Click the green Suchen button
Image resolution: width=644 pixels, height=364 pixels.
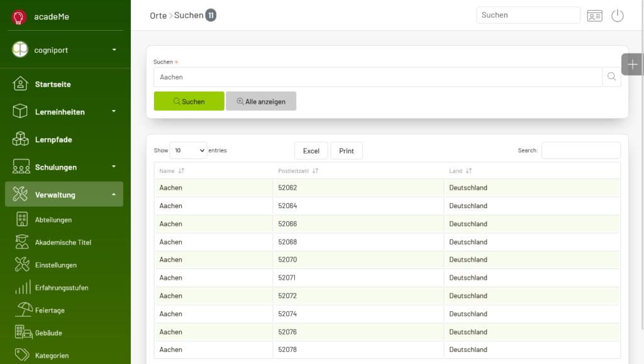189,101
